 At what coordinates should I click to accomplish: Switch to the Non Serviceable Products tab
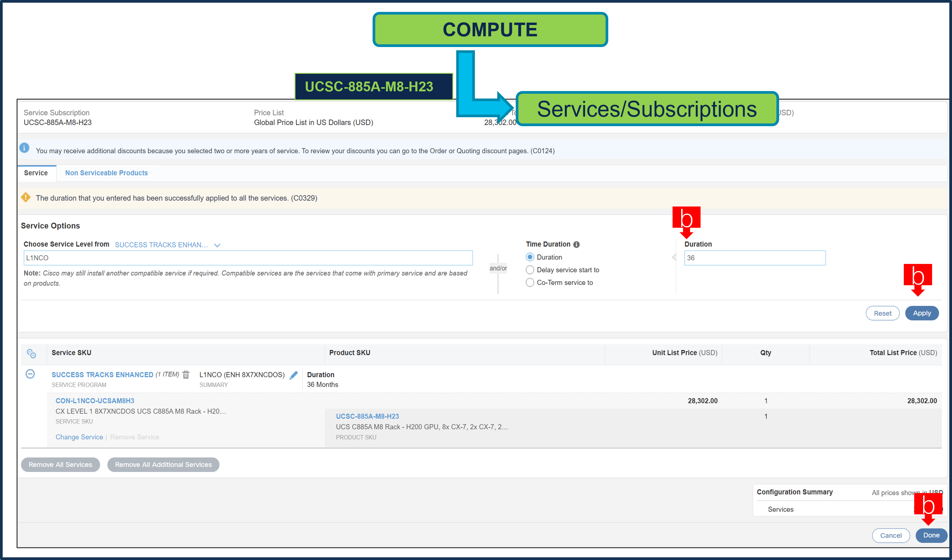click(x=106, y=173)
